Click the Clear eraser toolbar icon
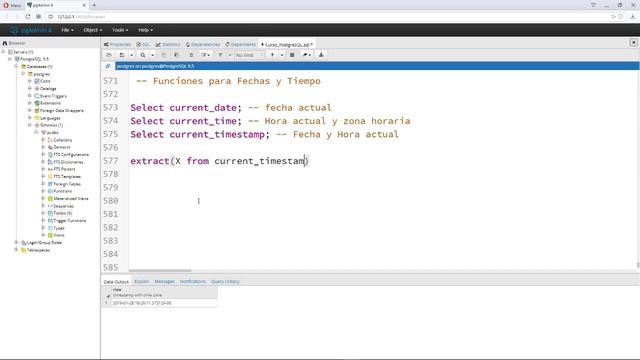640x360 pixels. click(x=305, y=55)
